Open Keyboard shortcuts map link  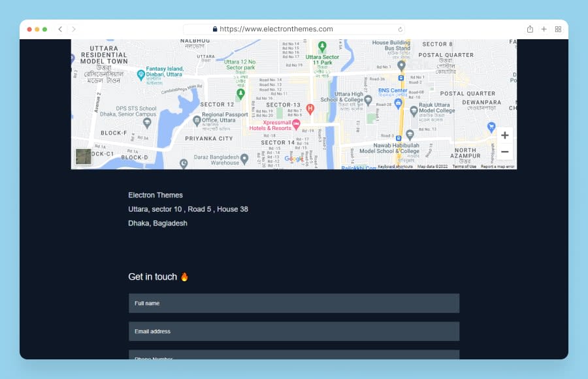pos(395,166)
